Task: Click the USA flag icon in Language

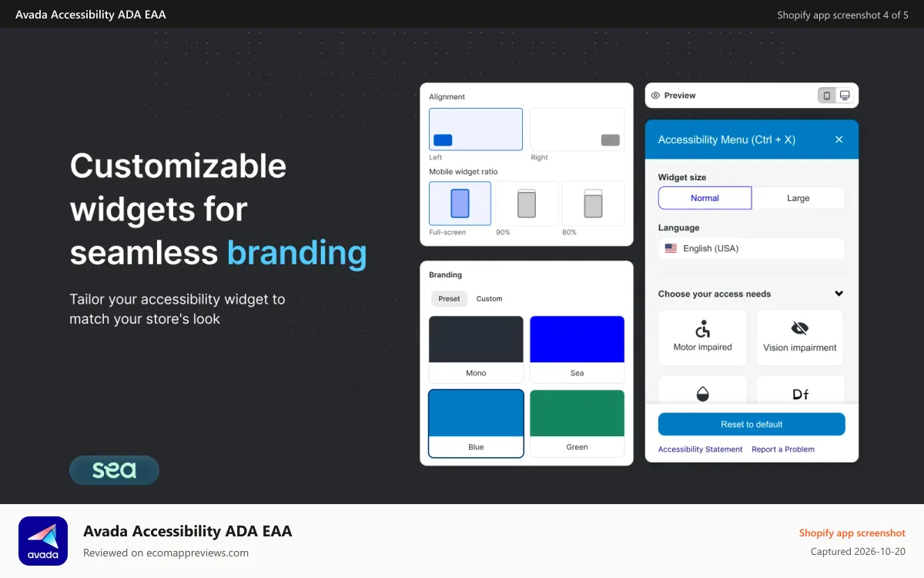Action: point(671,248)
